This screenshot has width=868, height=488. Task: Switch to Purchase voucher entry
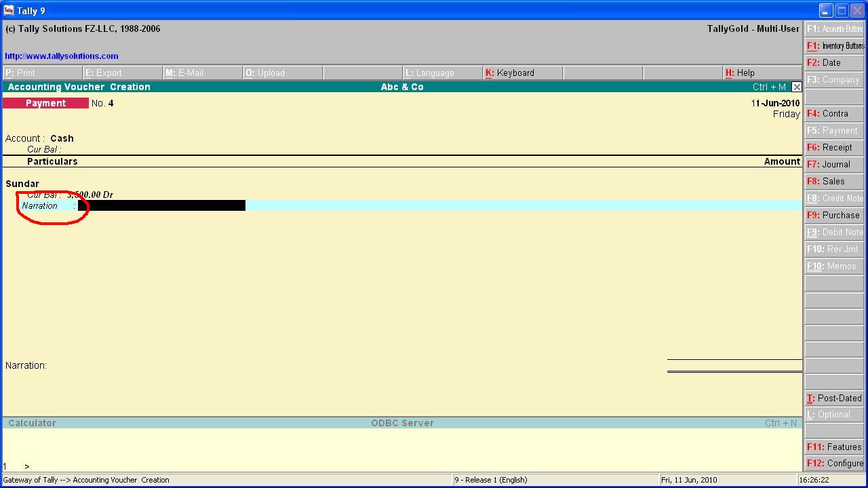(x=833, y=215)
